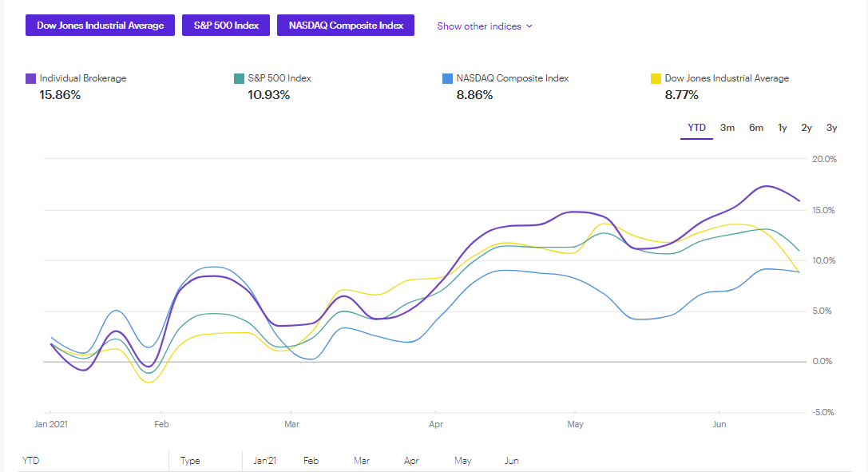The height and width of the screenshot is (472, 868).
Task: Toggle the S&P 500 Index button
Action: point(226,26)
